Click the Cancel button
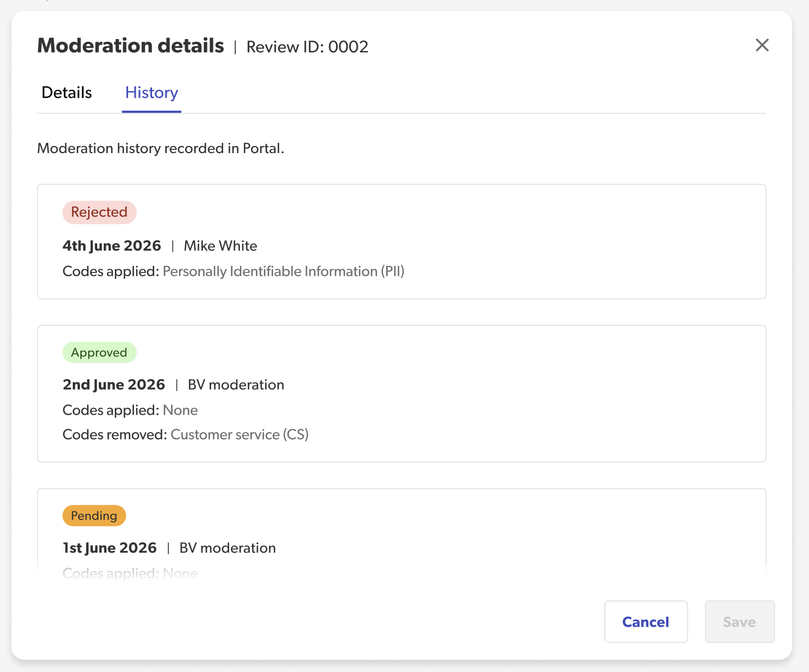The image size is (809, 672). point(646,622)
